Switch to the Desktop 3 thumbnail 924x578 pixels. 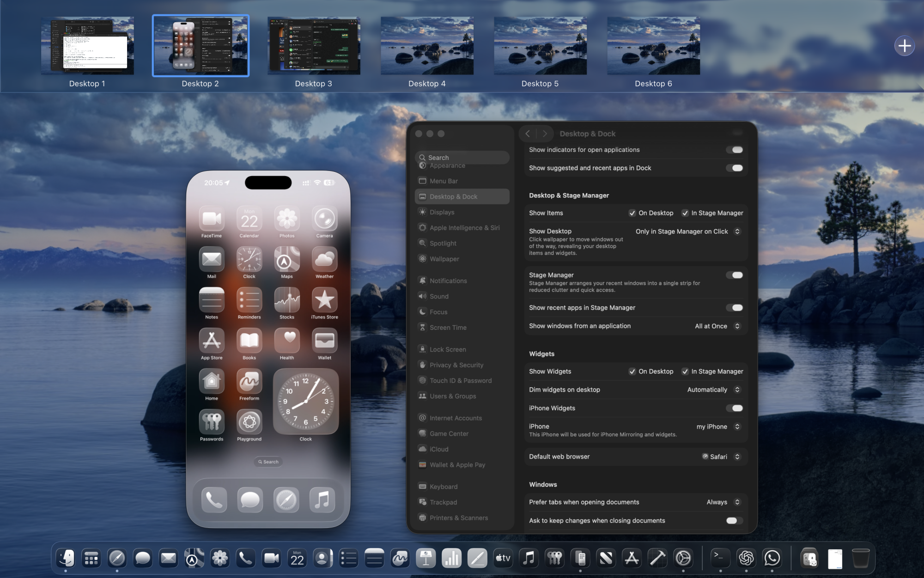pyautogui.click(x=314, y=46)
